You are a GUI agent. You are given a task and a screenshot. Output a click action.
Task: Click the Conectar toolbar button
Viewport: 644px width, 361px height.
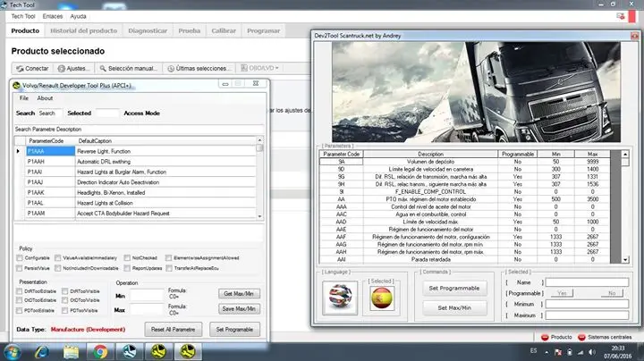pos(32,68)
